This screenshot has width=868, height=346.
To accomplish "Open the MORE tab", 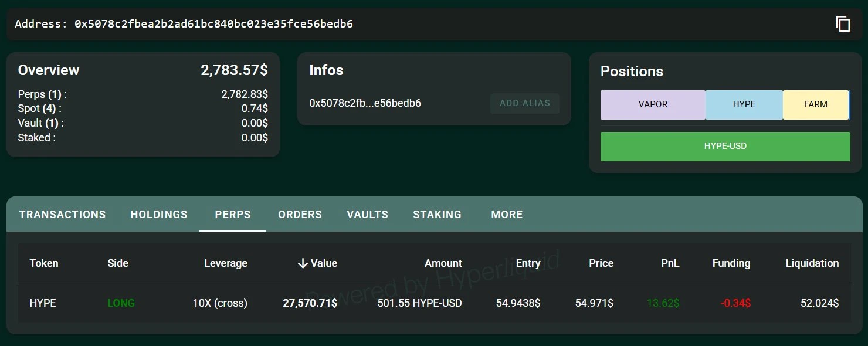I will click(x=506, y=214).
